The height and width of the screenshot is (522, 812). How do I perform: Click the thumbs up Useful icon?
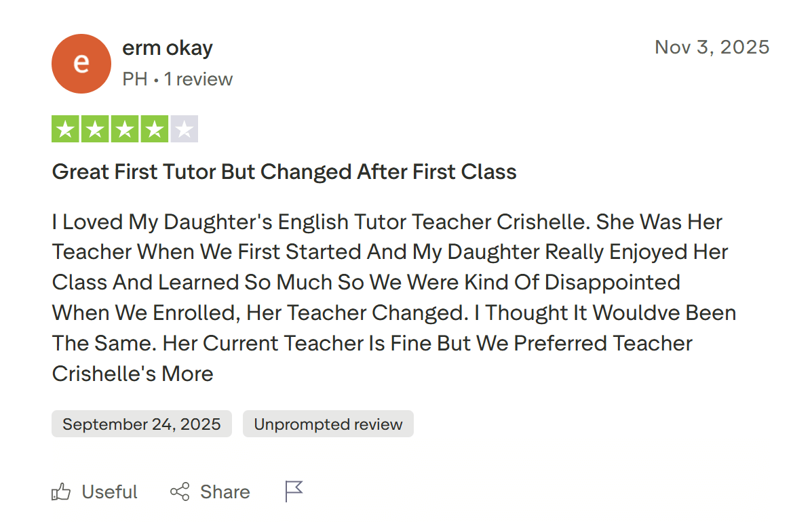(x=61, y=491)
